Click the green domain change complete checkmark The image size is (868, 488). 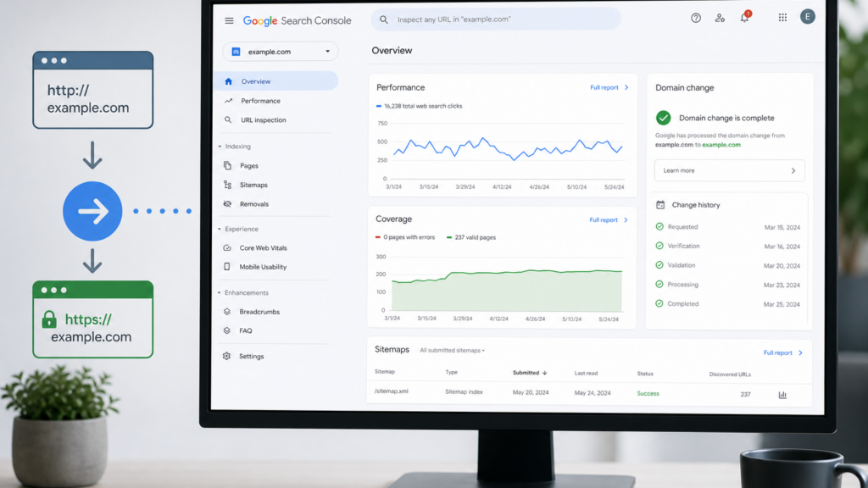point(663,118)
